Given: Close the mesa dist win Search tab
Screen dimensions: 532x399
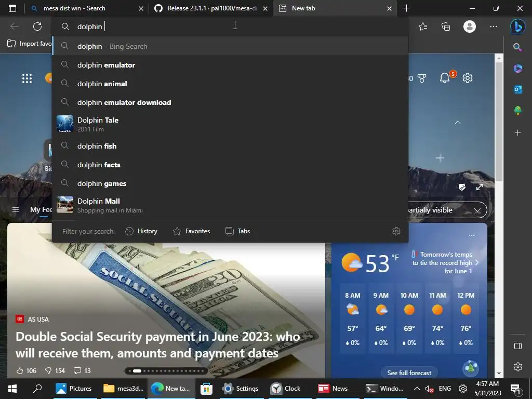Looking at the screenshot, I should (141, 8).
